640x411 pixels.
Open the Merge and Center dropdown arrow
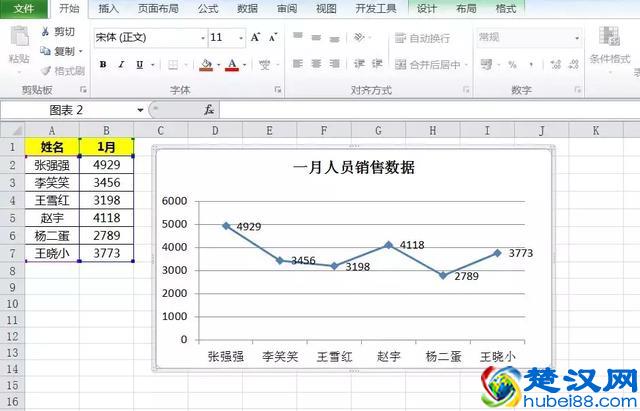(466, 64)
